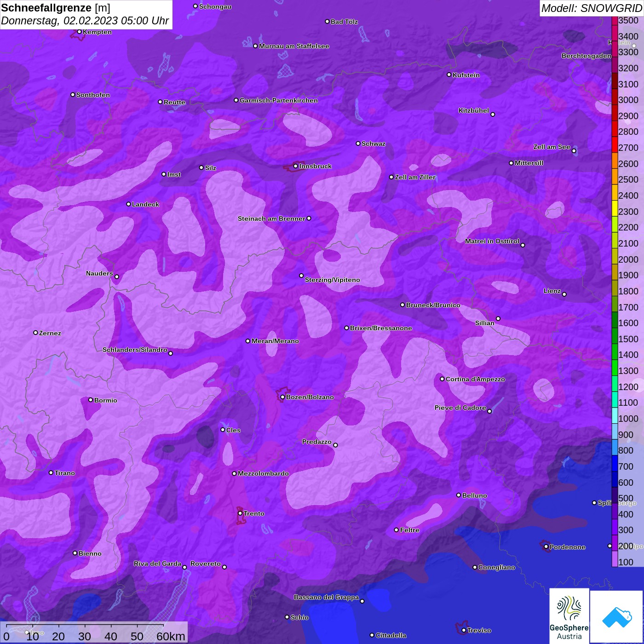Click the Innsbruck city marker dot

tap(295, 166)
